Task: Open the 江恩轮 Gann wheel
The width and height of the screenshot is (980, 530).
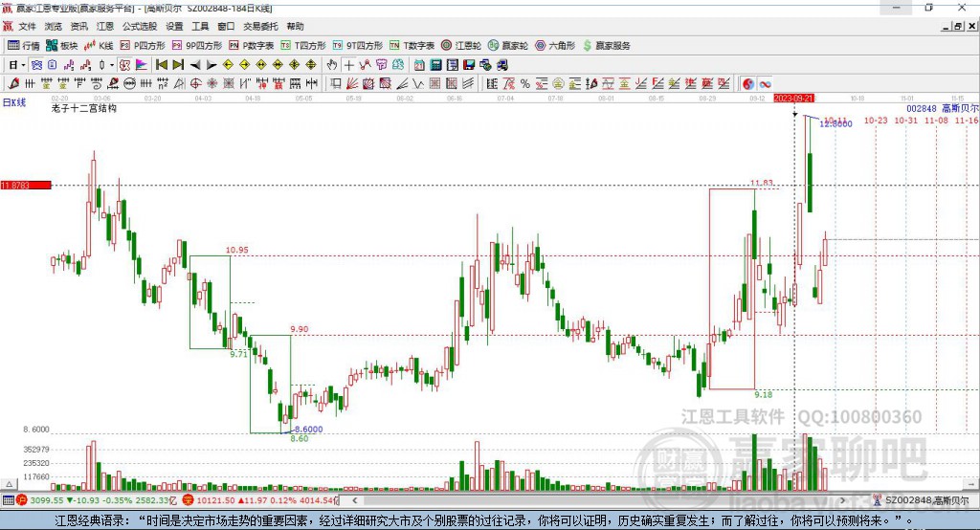Action: [x=461, y=45]
